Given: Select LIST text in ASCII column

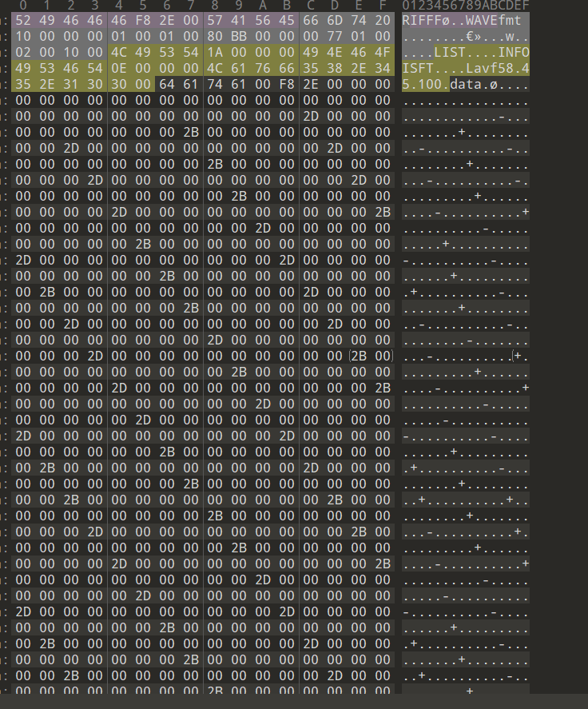Looking at the screenshot, I should coord(450,53).
